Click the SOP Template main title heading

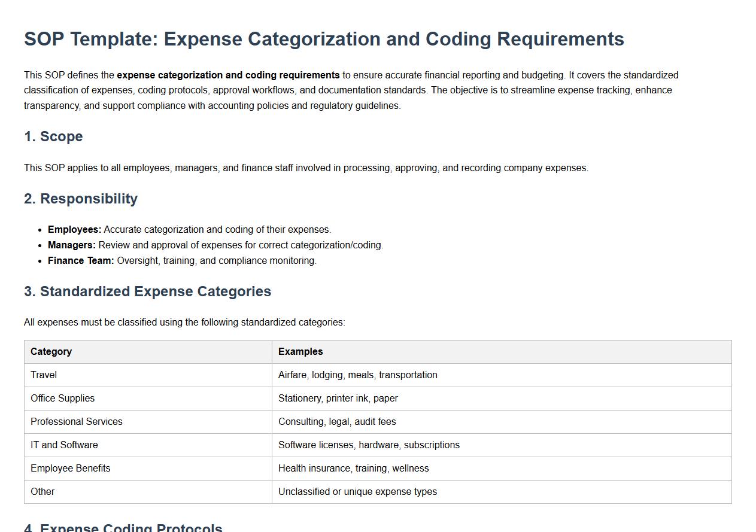coord(324,39)
